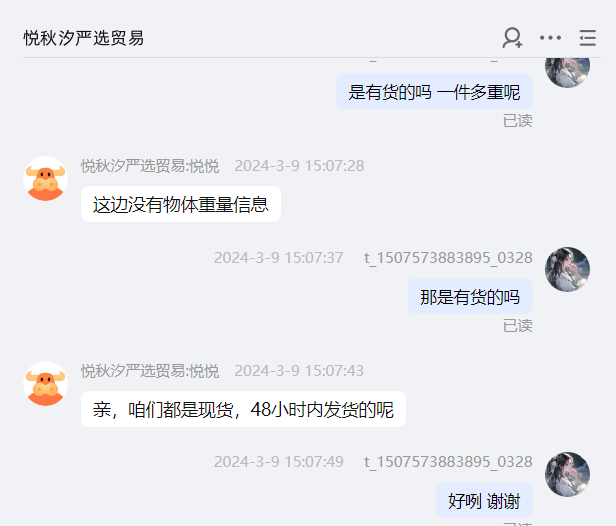Click the message bubble 是有货的吗 一件多重呢
Viewport: 616px width, 526px height.
434,92
